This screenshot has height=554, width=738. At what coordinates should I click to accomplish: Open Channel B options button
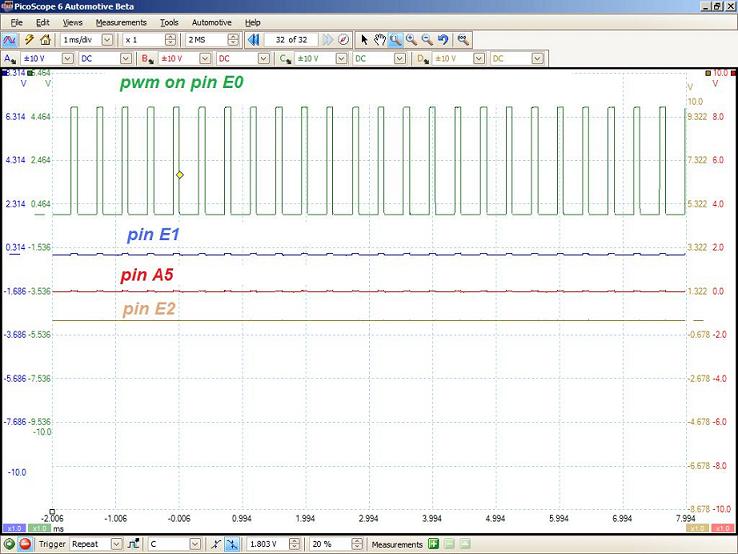(x=147, y=59)
